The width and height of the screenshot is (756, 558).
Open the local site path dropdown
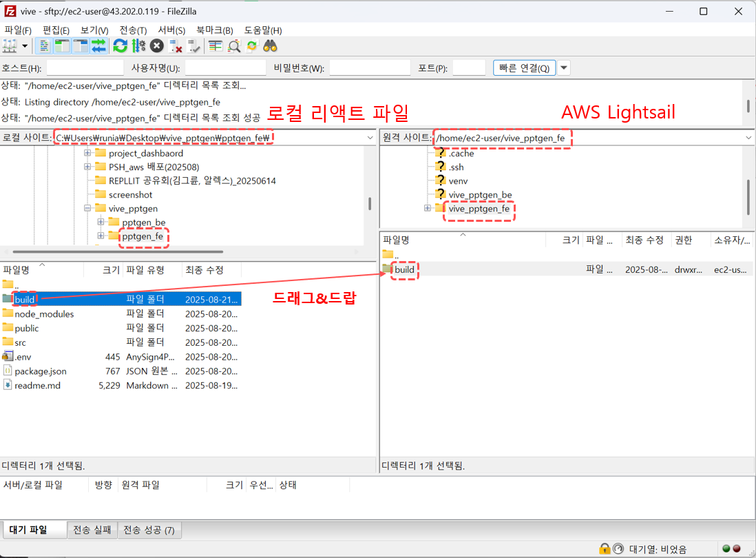[370, 138]
